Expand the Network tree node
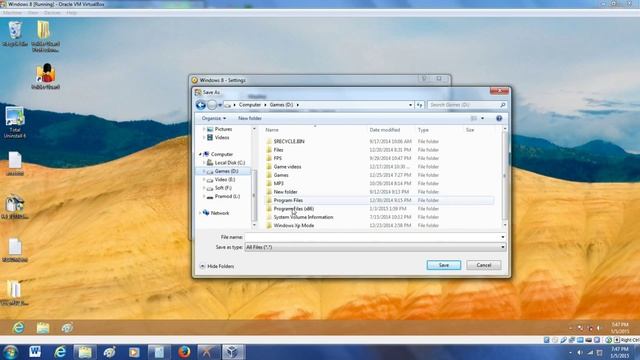The height and width of the screenshot is (360, 640). click(x=200, y=213)
